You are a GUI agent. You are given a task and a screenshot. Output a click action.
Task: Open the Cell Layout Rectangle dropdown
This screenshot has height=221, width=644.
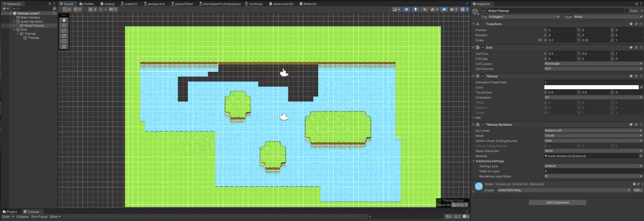pyautogui.click(x=593, y=64)
